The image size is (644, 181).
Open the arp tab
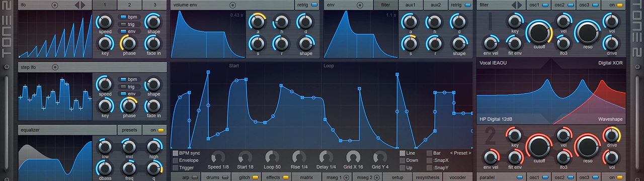point(185,177)
